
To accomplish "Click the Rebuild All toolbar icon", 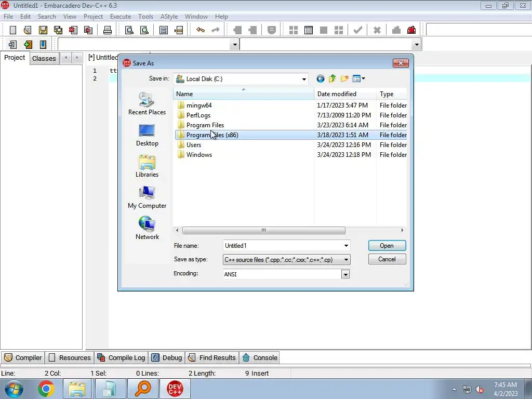I will 339,30.
